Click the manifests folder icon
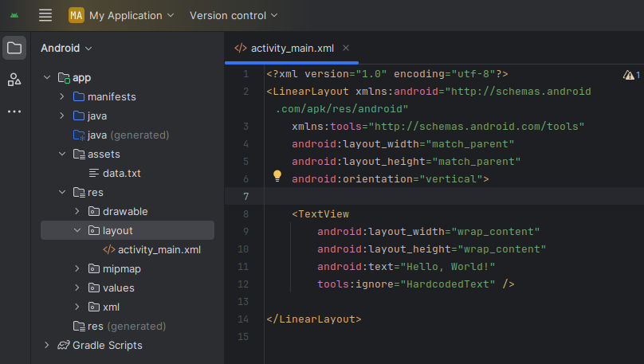The width and height of the screenshot is (644, 364). pyautogui.click(x=79, y=97)
